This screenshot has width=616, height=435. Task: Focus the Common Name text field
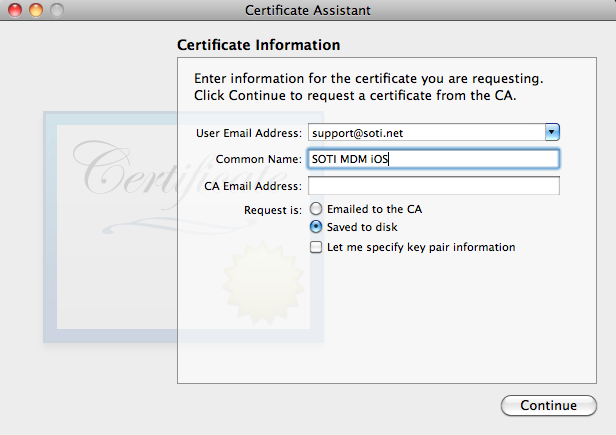pos(433,159)
